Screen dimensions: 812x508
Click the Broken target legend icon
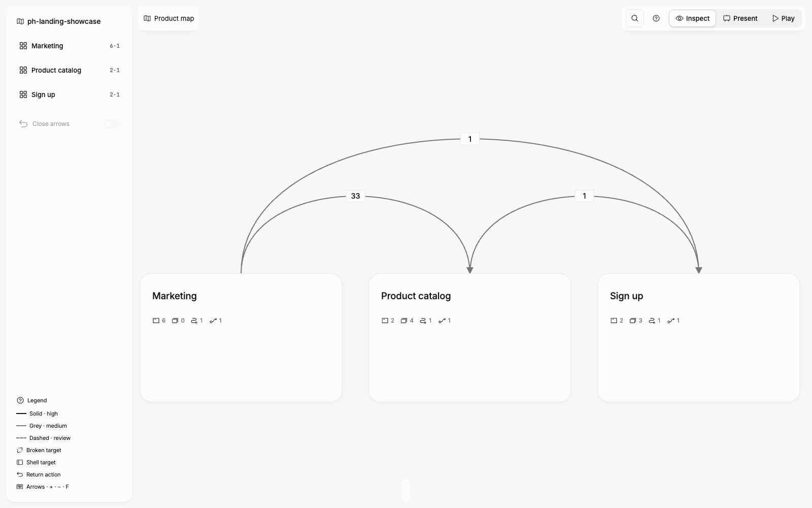tap(20, 450)
